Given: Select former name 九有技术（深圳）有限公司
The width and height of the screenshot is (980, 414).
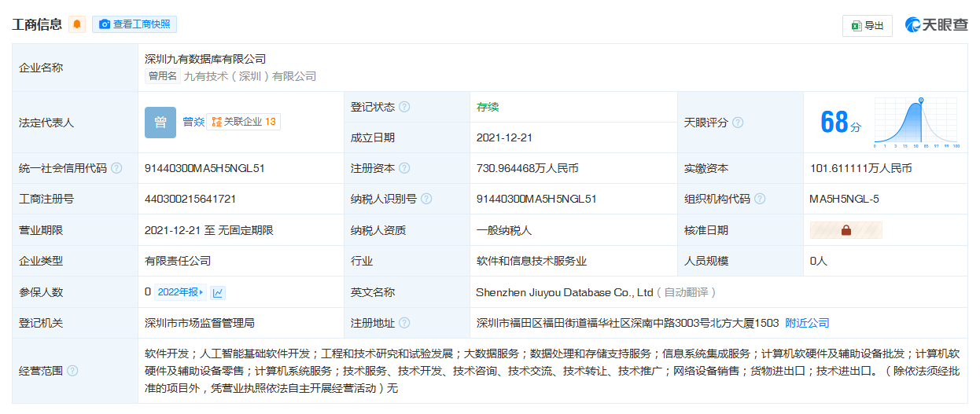Looking at the screenshot, I should click(x=250, y=76).
